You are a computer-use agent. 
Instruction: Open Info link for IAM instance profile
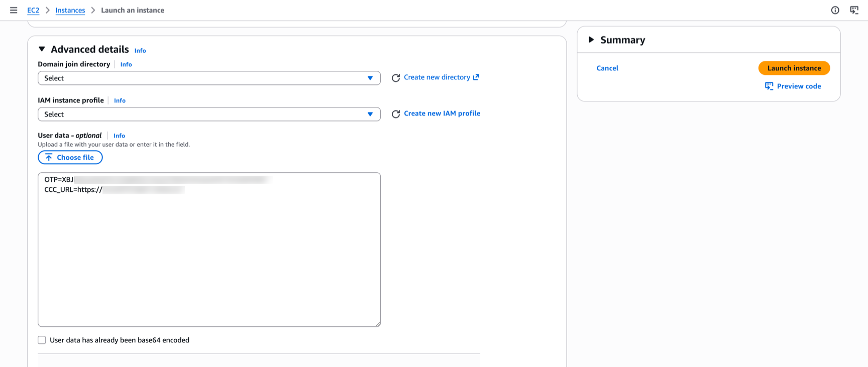click(x=120, y=100)
